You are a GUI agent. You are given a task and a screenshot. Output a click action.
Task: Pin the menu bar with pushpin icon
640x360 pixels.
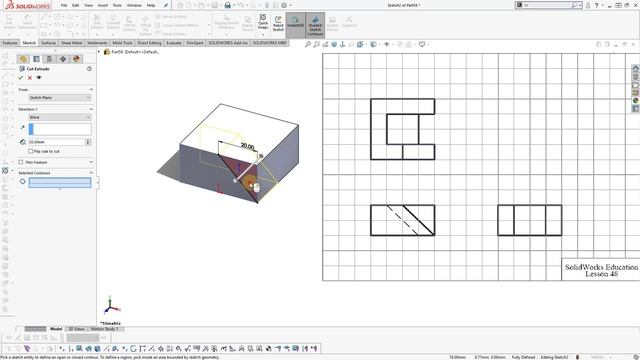tap(166, 5)
